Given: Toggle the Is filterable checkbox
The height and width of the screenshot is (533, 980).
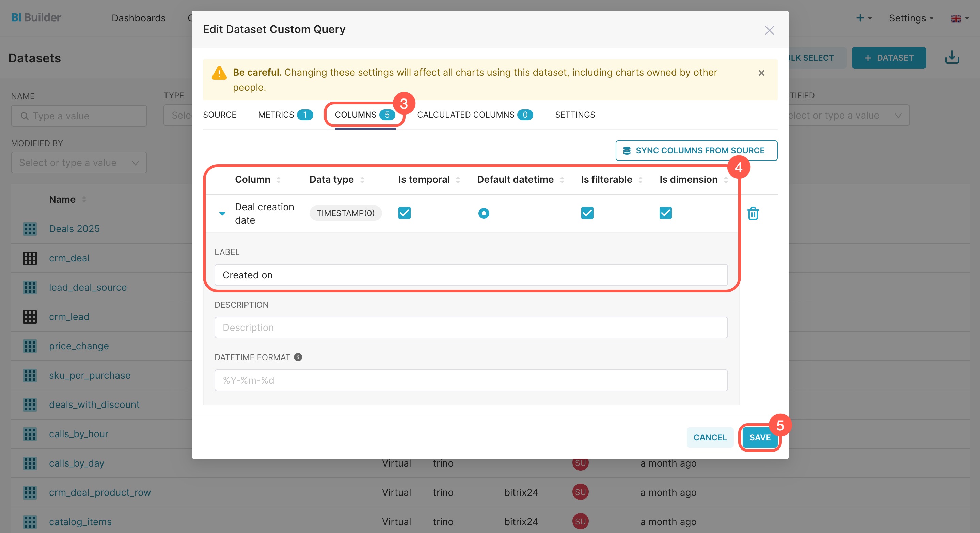Looking at the screenshot, I should click(x=587, y=213).
